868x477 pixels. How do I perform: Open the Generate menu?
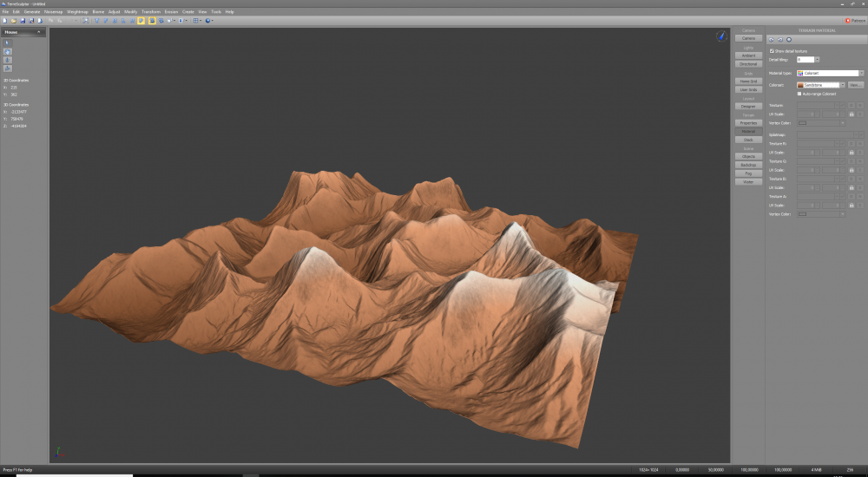[x=32, y=11]
